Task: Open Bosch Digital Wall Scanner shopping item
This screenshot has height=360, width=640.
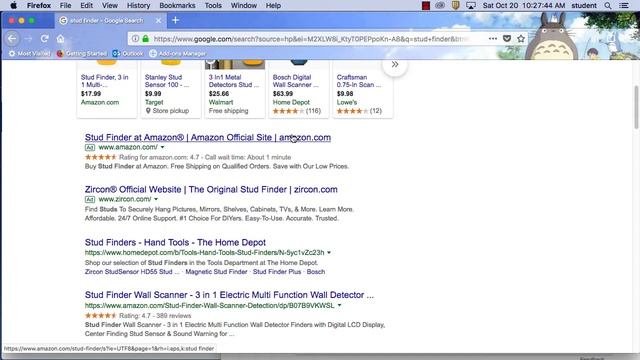Action: pyautogui.click(x=296, y=81)
